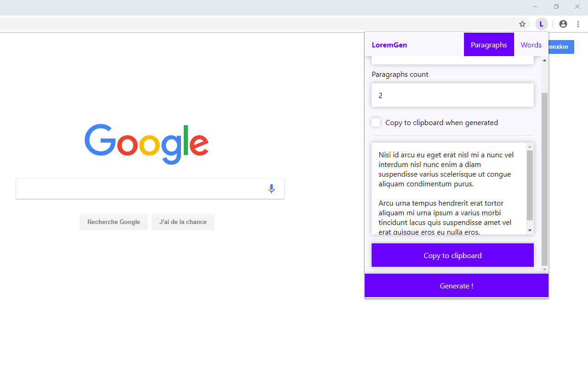Click the text area's scrollbar thumb
Image resolution: width=588 pixels, height=368 pixels.
pyautogui.click(x=530, y=185)
